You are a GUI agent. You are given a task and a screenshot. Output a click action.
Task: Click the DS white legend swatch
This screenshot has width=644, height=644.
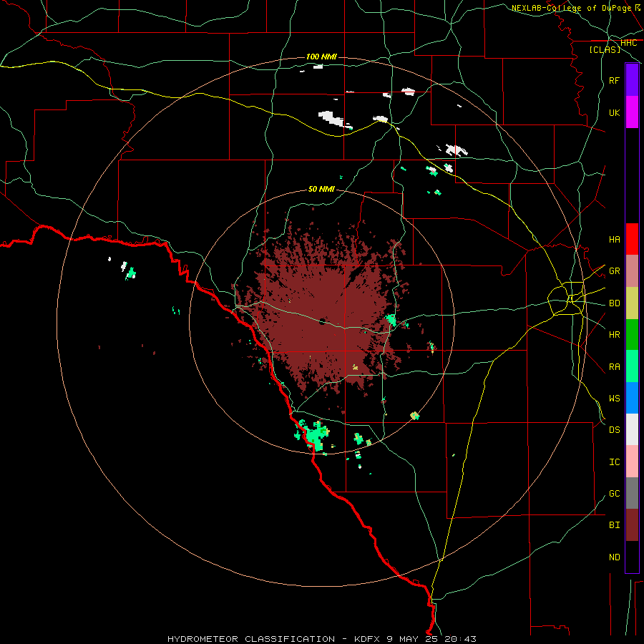coord(632,429)
